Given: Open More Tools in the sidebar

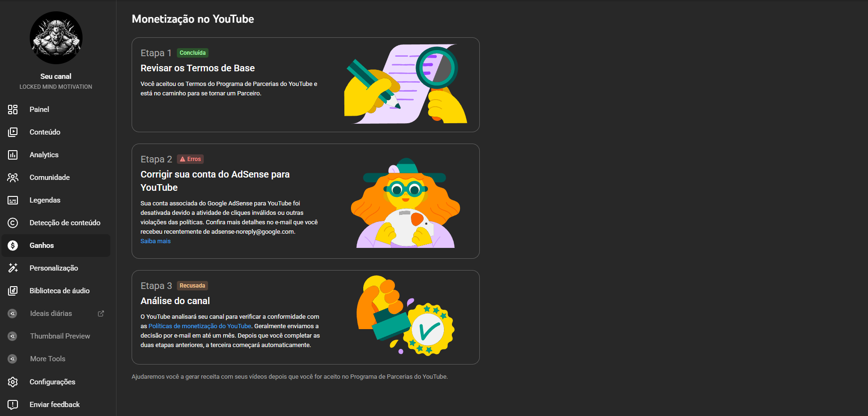Looking at the screenshot, I should [x=56, y=359].
